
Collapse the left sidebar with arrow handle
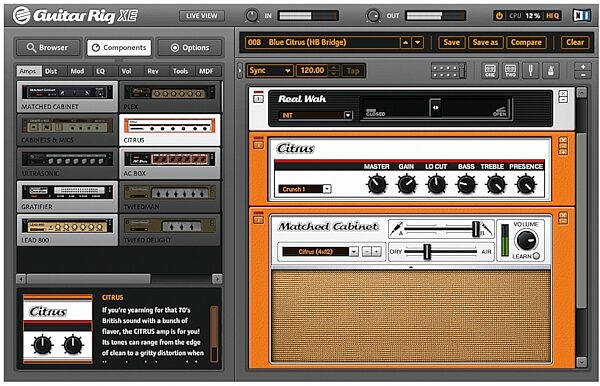point(240,70)
